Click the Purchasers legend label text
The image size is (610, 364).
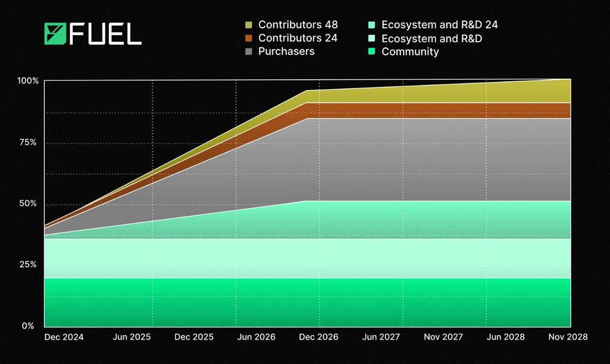tap(287, 51)
